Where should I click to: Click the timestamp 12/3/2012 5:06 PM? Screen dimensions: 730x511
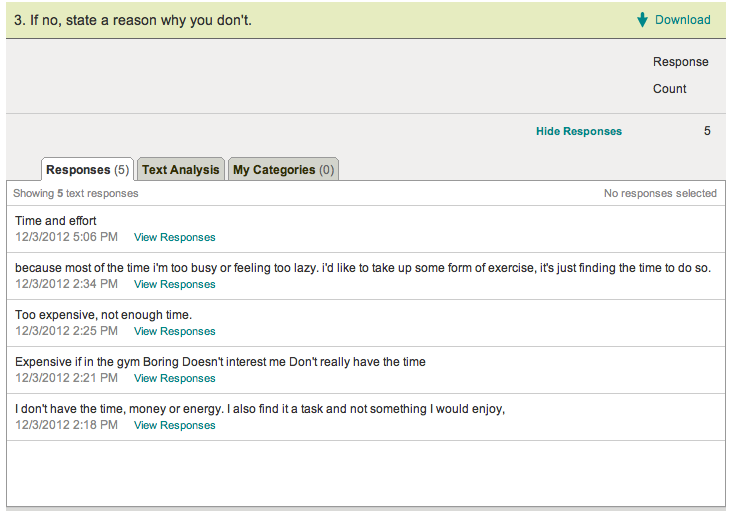[x=66, y=237]
